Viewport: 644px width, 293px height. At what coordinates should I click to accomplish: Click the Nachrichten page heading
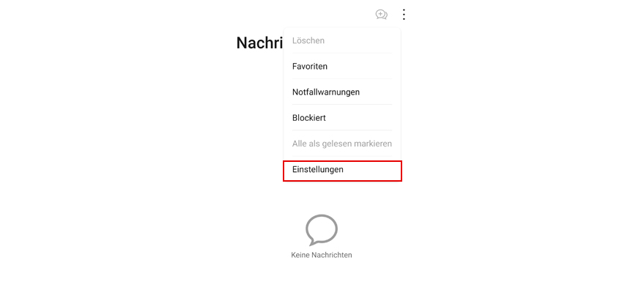[x=259, y=42]
